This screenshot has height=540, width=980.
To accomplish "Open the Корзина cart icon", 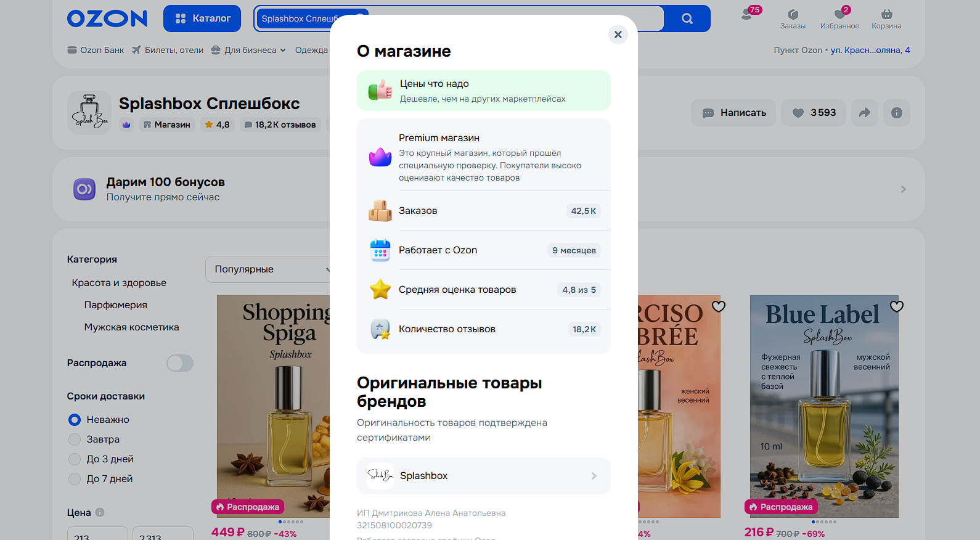I will pos(886,18).
